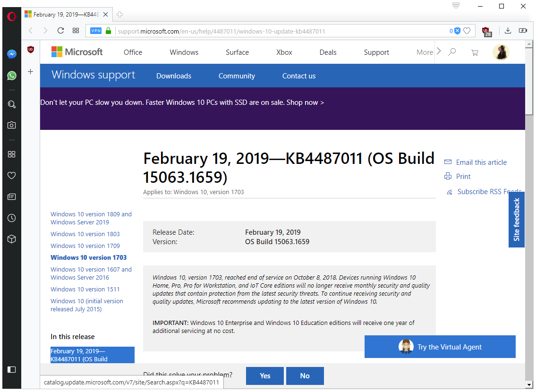
Task: Open Extensions cube icon in sidebar
Action: pos(12,239)
